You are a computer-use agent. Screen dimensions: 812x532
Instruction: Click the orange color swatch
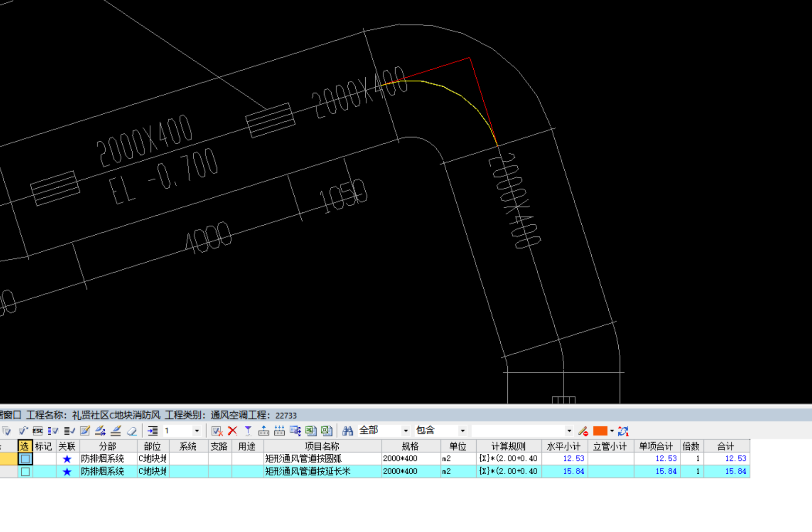click(x=600, y=431)
